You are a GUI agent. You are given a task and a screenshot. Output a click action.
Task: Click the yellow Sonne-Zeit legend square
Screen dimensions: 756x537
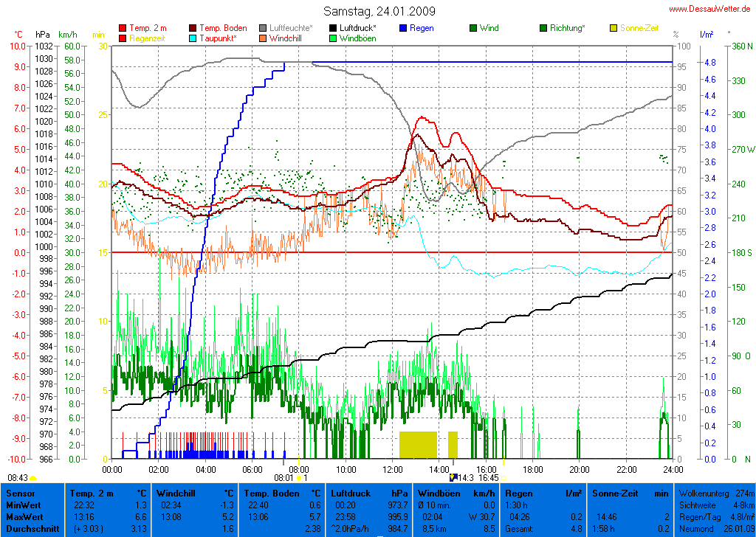tap(614, 28)
